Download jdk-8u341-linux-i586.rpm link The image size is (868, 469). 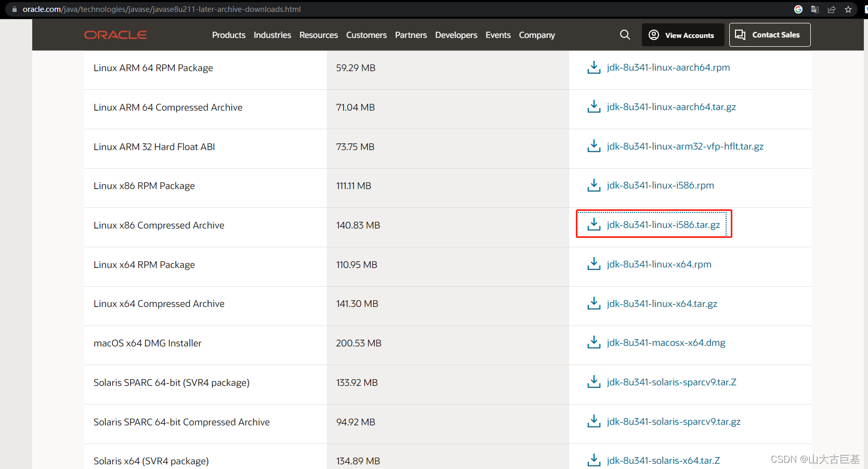click(x=660, y=185)
